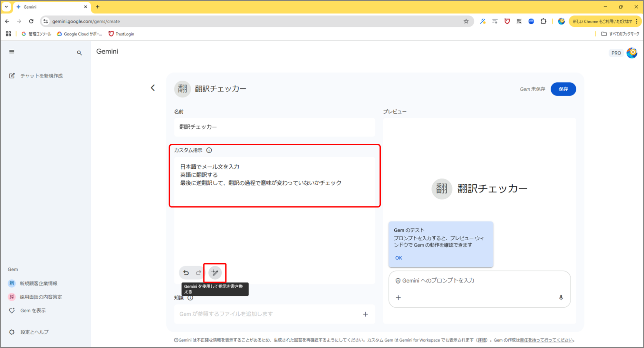
Task: Open the すべてのブックマーク folder
Action: pos(620,34)
